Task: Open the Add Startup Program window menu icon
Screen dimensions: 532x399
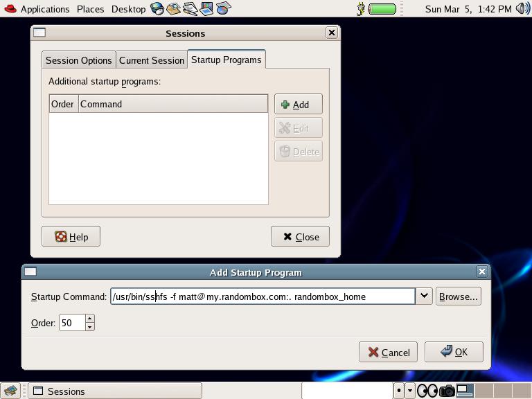Action: click(x=30, y=272)
